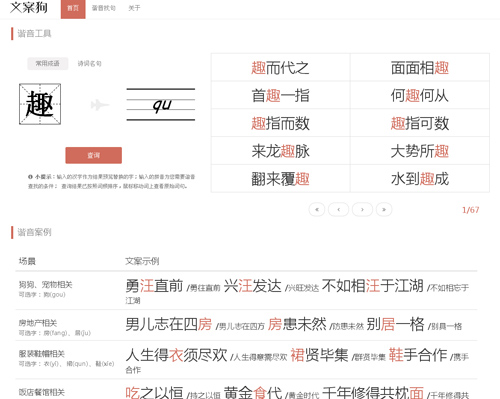The width and height of the screenshot is (500, 399).
Task: Click the 1/67 page indicator
Action: tap(470, 210)
